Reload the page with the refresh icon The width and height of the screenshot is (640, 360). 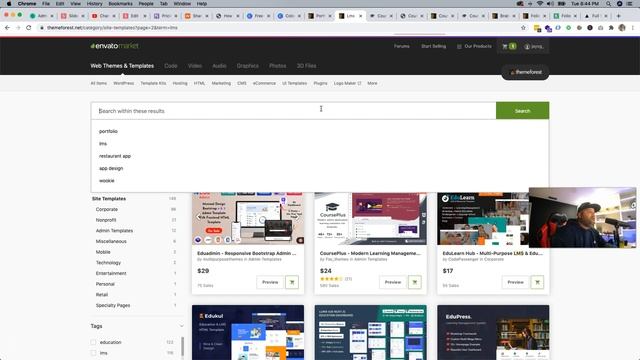tap(29, 28)
